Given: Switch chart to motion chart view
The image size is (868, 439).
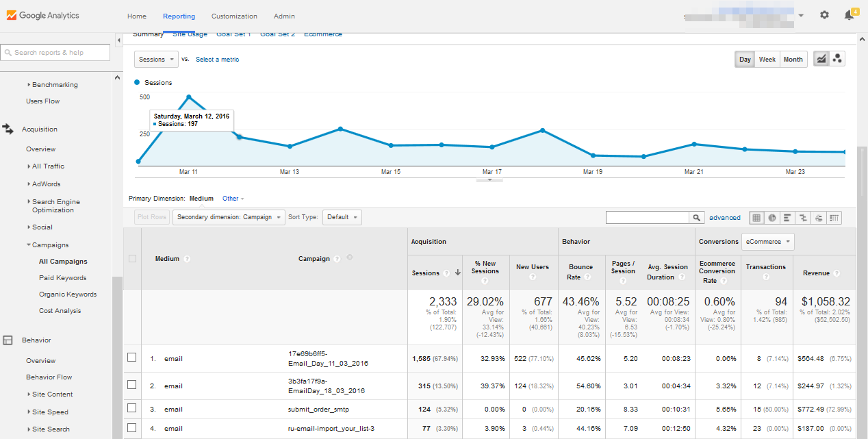Looking at the screenshot, I should pos(837,60).
